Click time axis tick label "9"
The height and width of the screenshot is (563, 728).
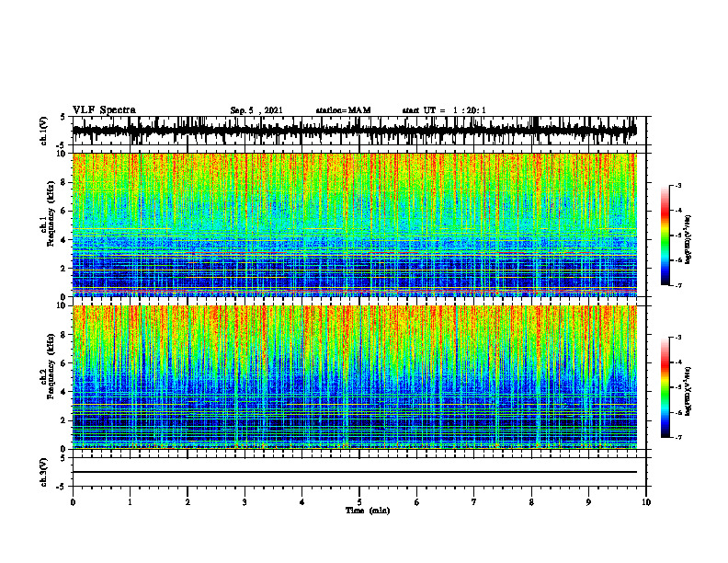pos(588,502)
